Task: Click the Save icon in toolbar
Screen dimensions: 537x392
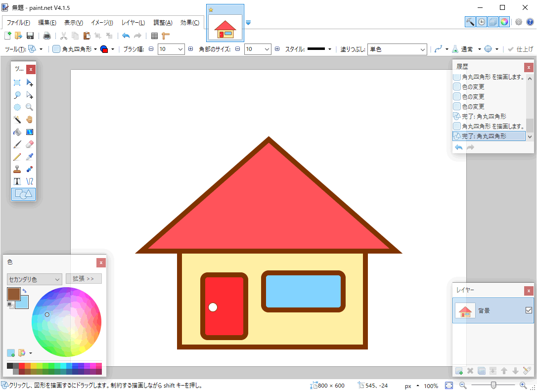Action: click(x=30, y=36)
